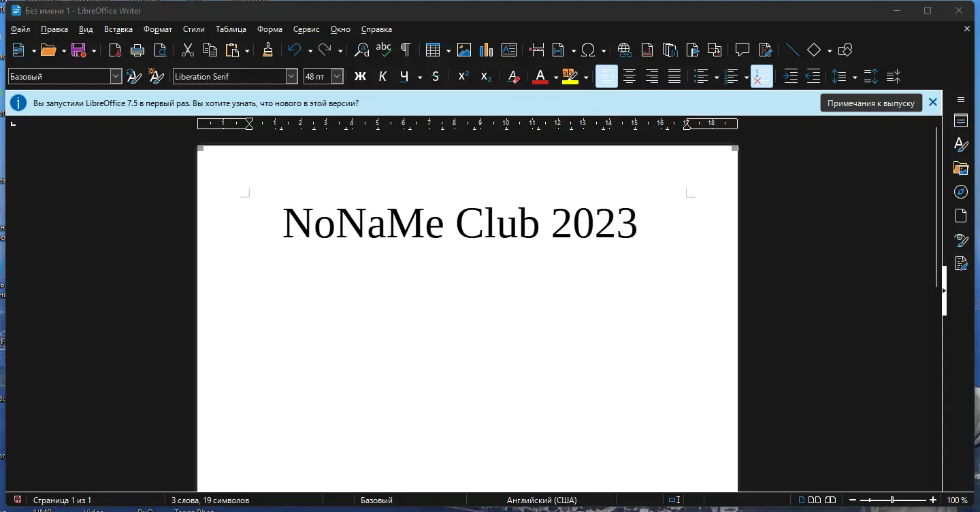This screenshot has height=512, width=980.
Task: Toggle automatic spell checking
Action: 384,50
